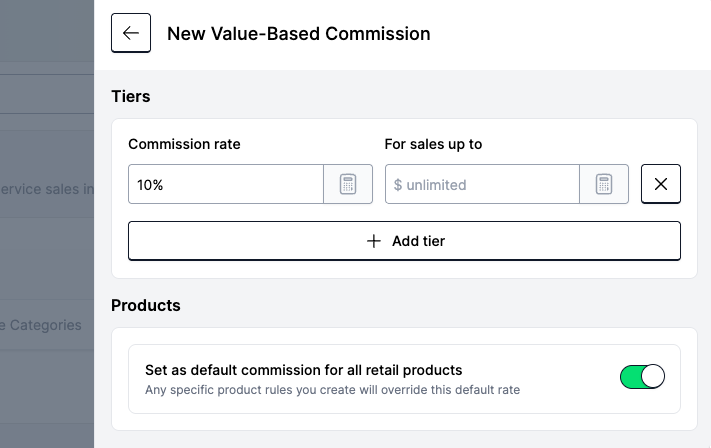
Task: Click the Products section heading
Action: point(146,306)
